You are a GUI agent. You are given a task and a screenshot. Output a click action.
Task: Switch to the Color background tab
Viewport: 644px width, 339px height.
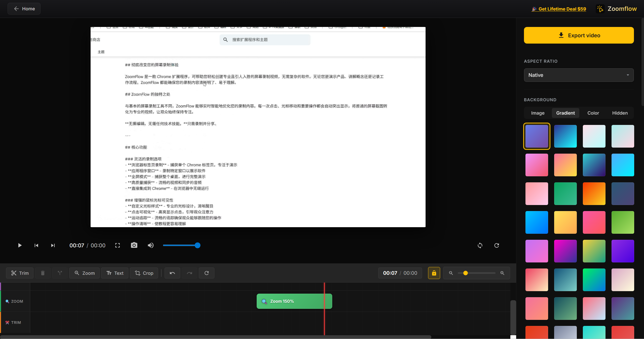click(x=593, y=113)
